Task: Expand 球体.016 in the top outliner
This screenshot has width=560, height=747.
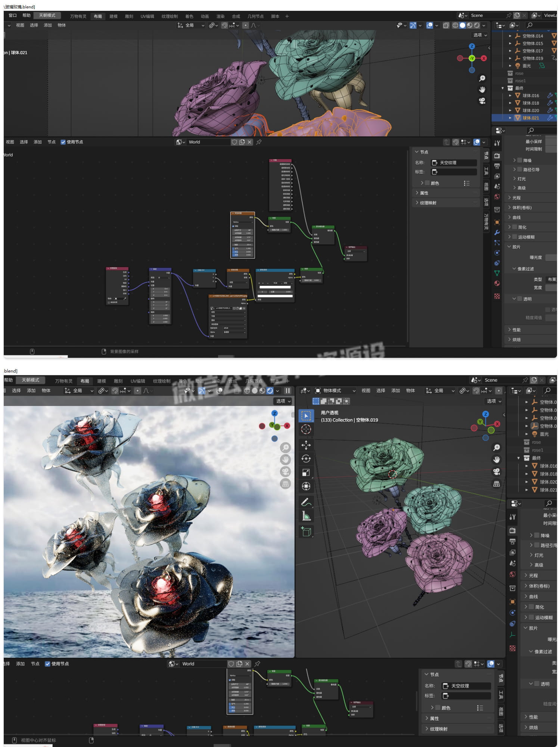Action: pos(510,96)
